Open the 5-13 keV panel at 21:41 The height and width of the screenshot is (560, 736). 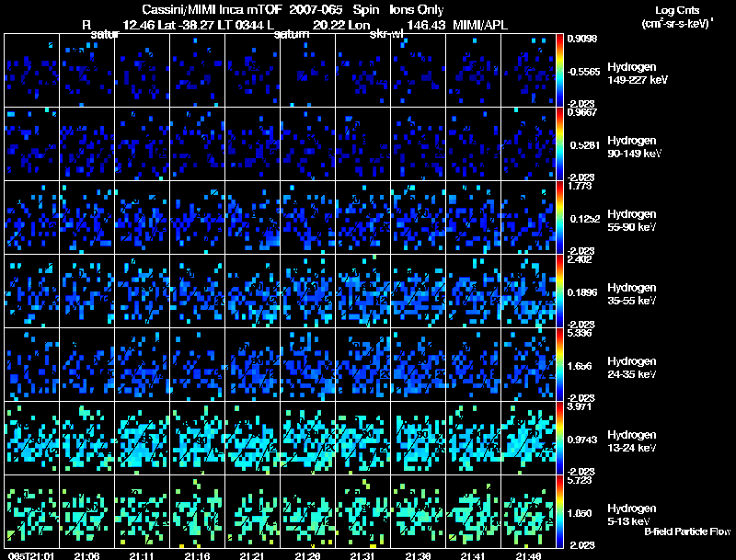[x=473, y=512]
